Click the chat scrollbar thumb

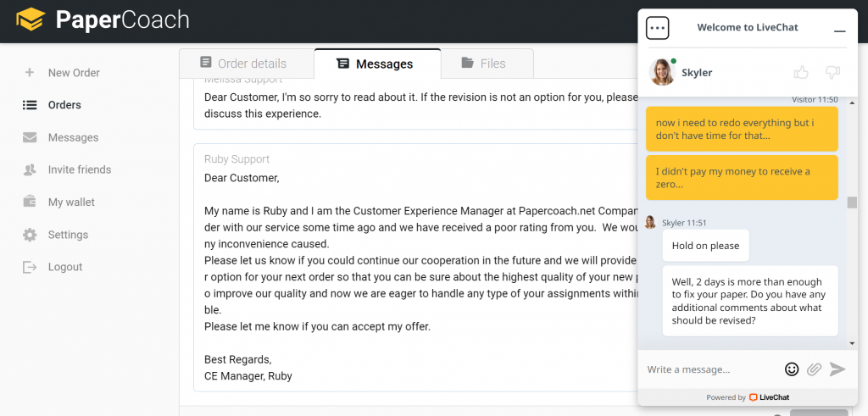coord(852,202)
